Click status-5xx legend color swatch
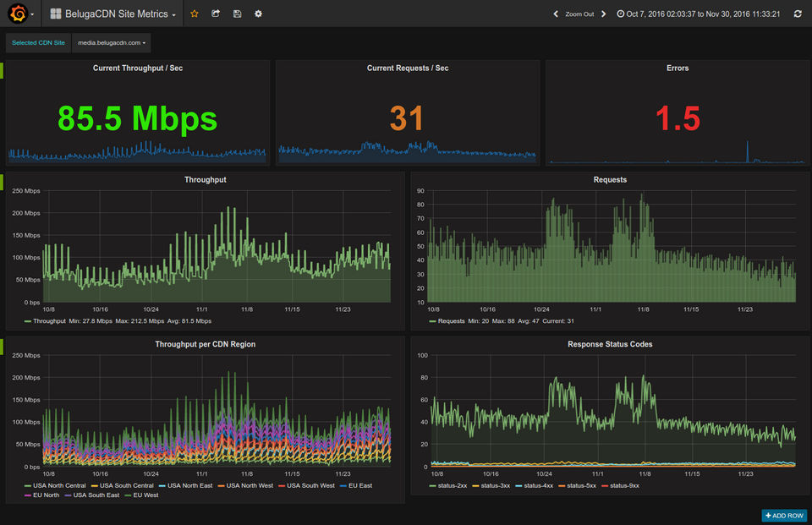The image size is (812, 525). coord(562,485)
